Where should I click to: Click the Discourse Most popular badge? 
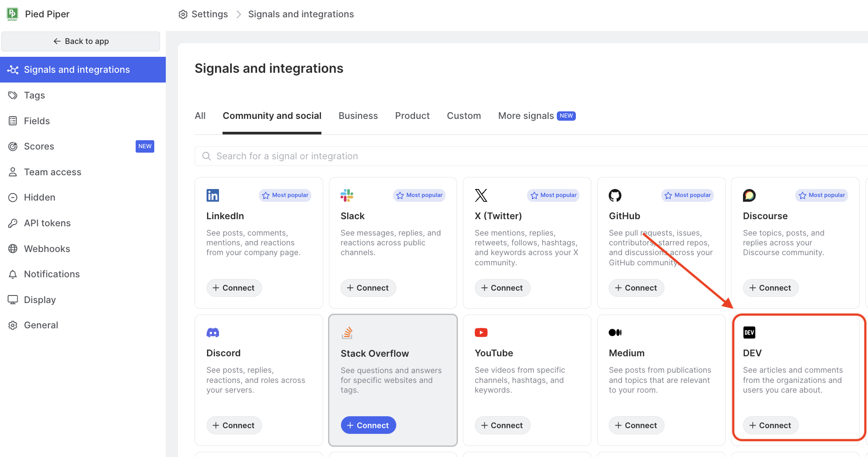point(821,195)
